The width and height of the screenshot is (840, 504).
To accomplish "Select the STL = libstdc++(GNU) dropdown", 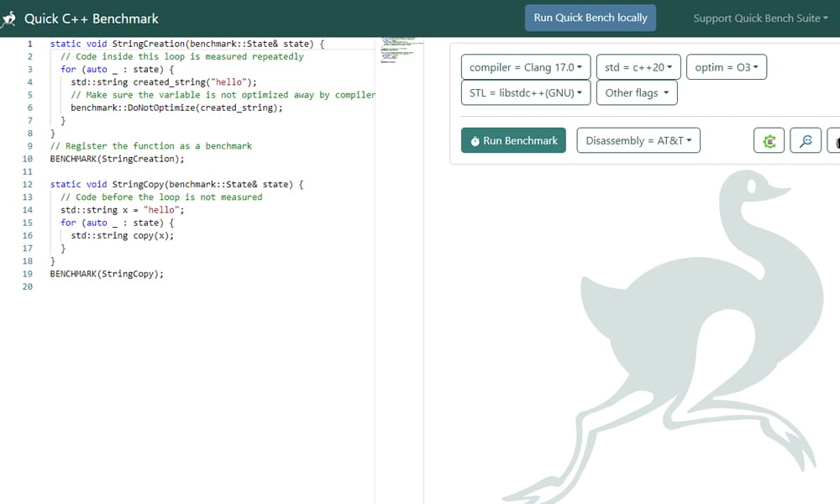I will coord(525,93).
